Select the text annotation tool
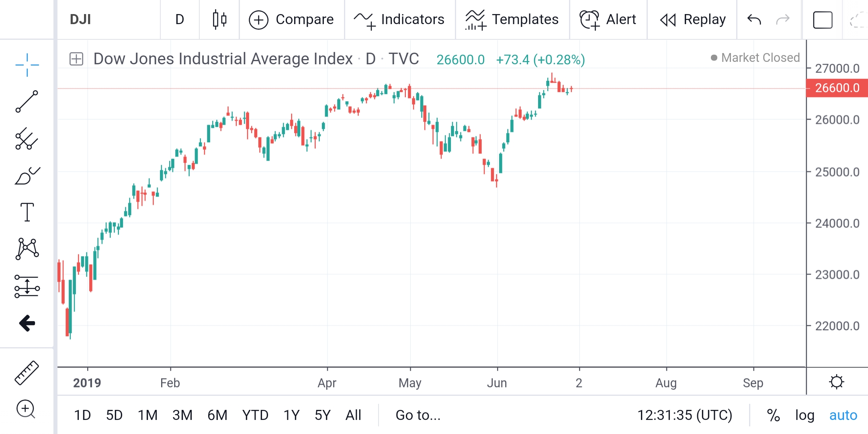Viewport: 868px width, 434px height. (x=27, y=212)
